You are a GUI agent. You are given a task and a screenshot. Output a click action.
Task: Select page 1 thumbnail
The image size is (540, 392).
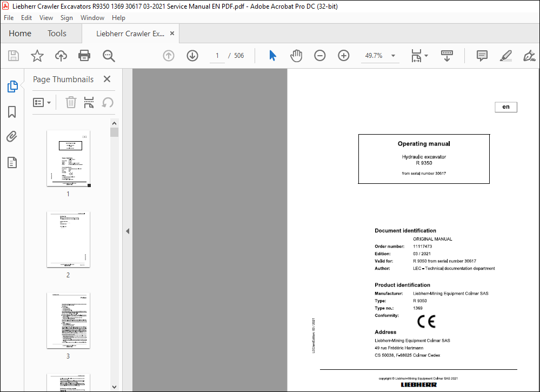click(x=68, y=158)
